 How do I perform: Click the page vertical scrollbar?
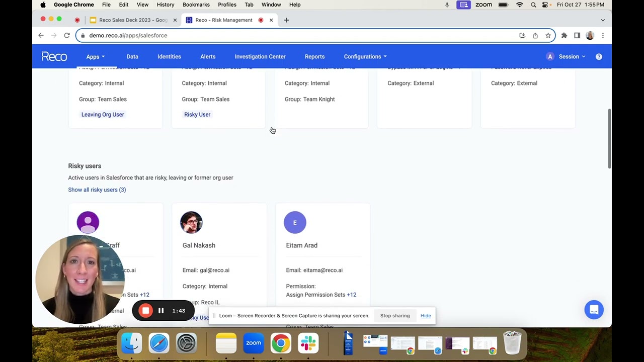(x=609, y=138)
